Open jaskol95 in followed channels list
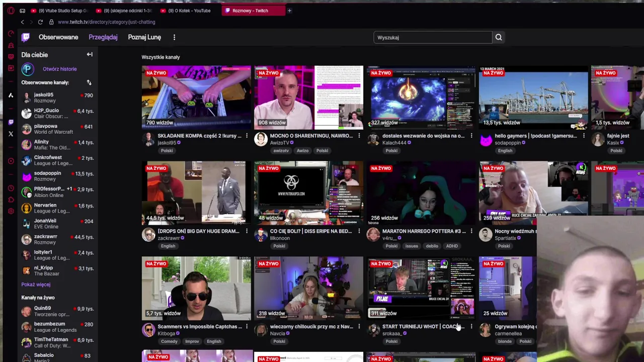 [x=57, y=98]
